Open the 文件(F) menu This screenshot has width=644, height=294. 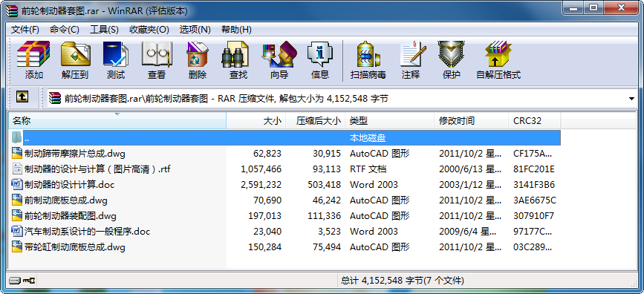pos(25,30)
